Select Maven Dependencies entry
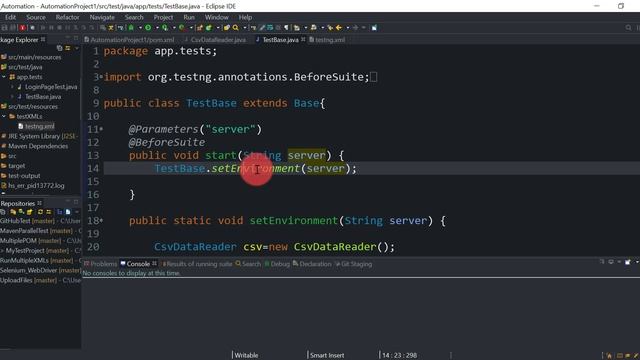640x360 pixels. click(x=35, y=146)
